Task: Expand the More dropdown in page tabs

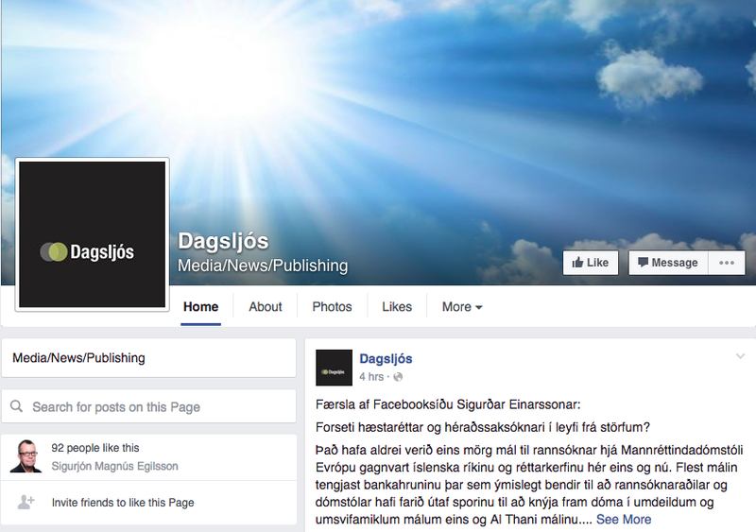Action: 462,307
